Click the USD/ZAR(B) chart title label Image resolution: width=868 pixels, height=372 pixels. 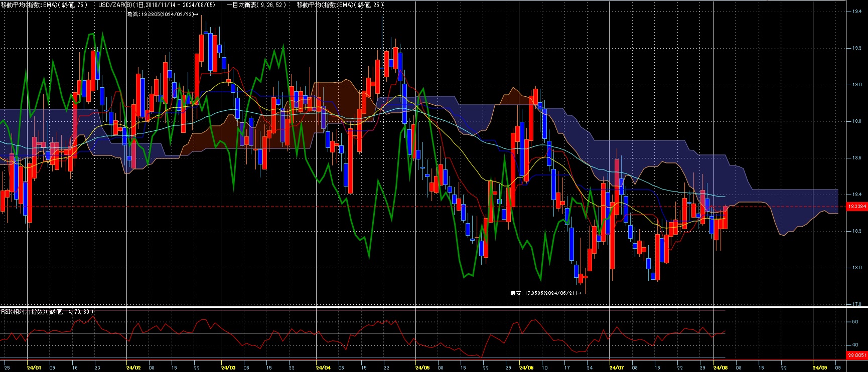pos(157,5)
